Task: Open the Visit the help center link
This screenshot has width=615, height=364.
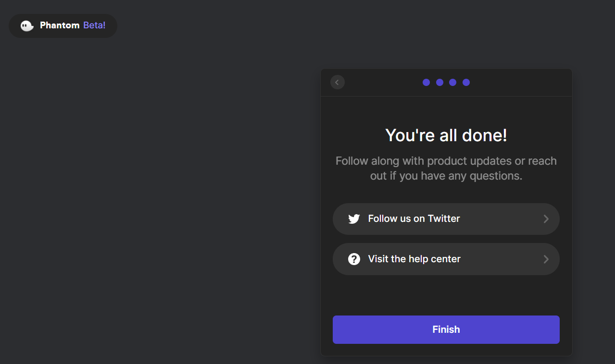Action: (414, 259)
